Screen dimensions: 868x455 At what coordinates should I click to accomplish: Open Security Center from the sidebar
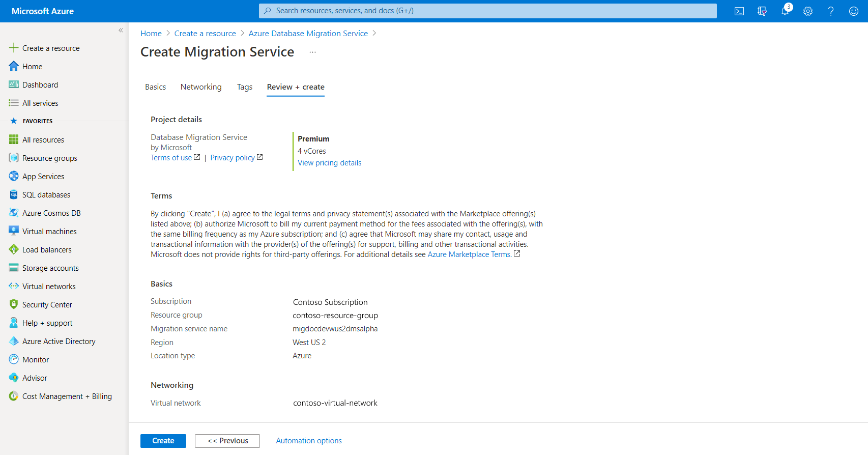pos(47,305)
